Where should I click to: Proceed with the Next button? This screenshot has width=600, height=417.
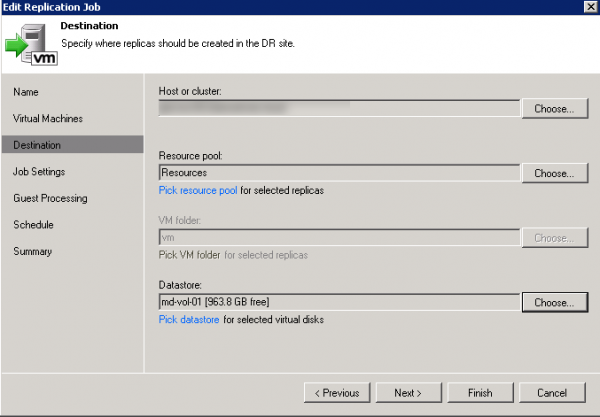pyautogui.click(x=407, y=393)
